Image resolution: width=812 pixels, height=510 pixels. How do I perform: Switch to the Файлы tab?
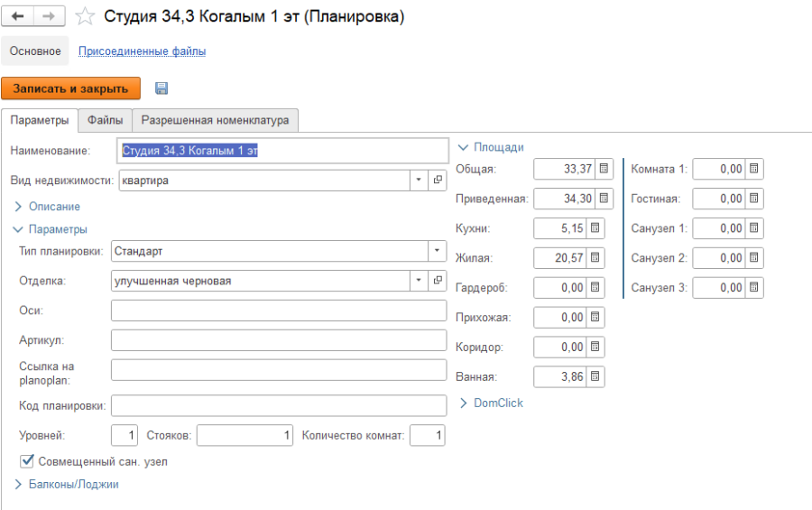(x=105, y=120)
